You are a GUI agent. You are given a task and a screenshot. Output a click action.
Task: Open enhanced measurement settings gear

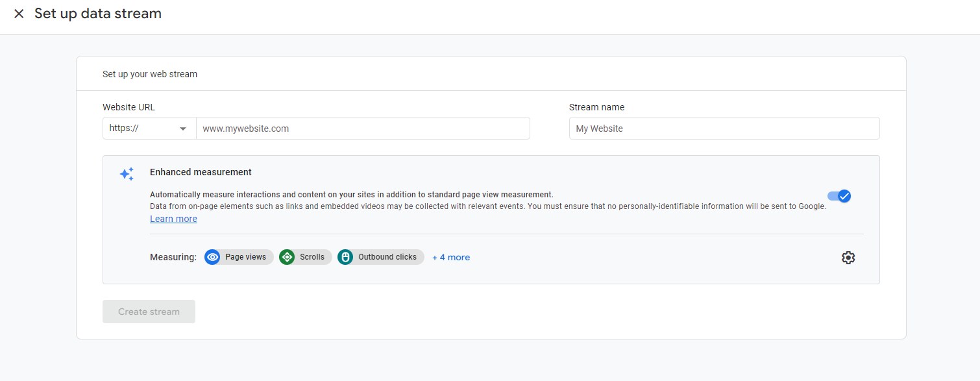[x=848, y=258]
